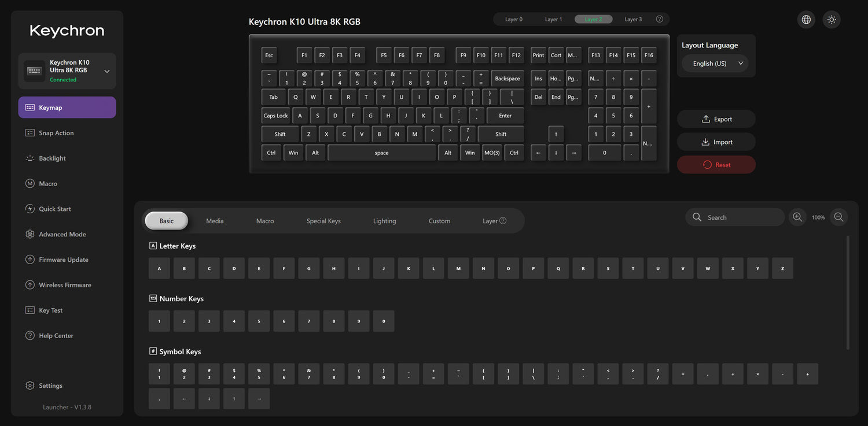This screenshot has height=426, width=868.
Task: Click the Settings gear icon
Action: click(30, 386)
